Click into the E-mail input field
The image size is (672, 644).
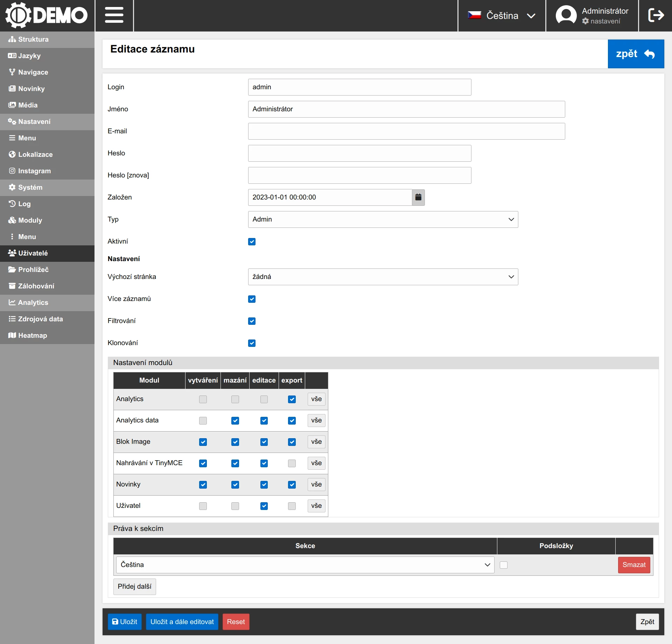click(406, 131)
